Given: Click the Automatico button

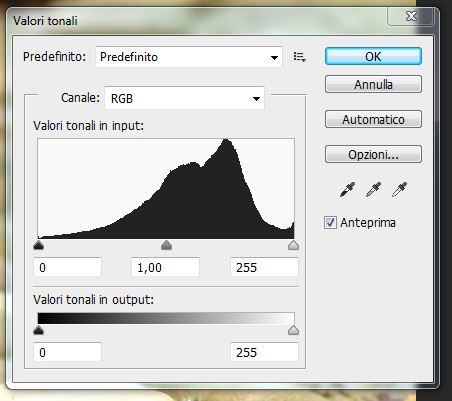Looking at the screenshot, I should 373,119.
